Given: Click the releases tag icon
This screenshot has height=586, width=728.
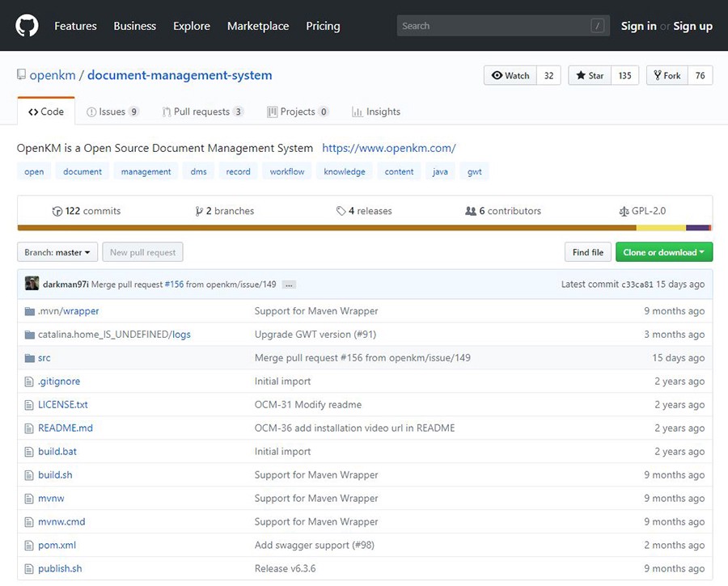Looking at the screenshot, I should (x=341, y=212).
